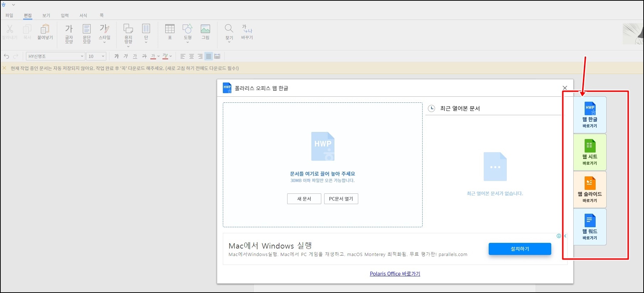Open font color picker dropdown arrow

tap(159, 56)
